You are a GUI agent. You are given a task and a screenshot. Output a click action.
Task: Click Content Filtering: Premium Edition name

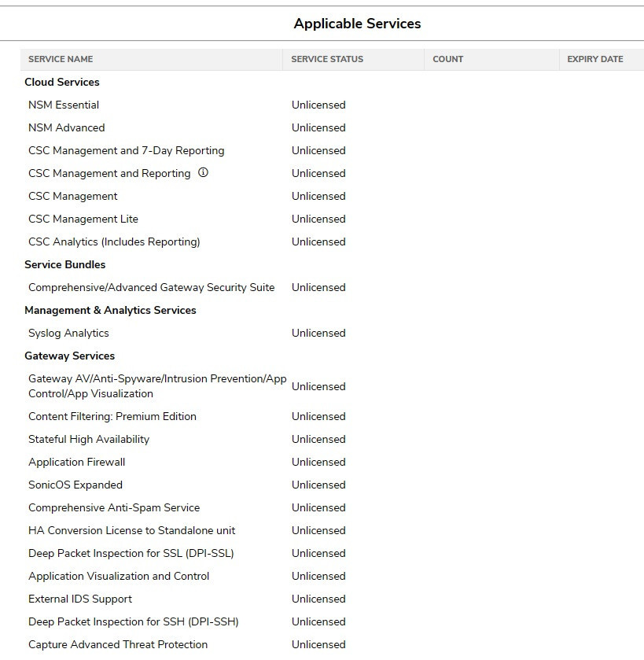pyautogui.click(x=112, y=416)
